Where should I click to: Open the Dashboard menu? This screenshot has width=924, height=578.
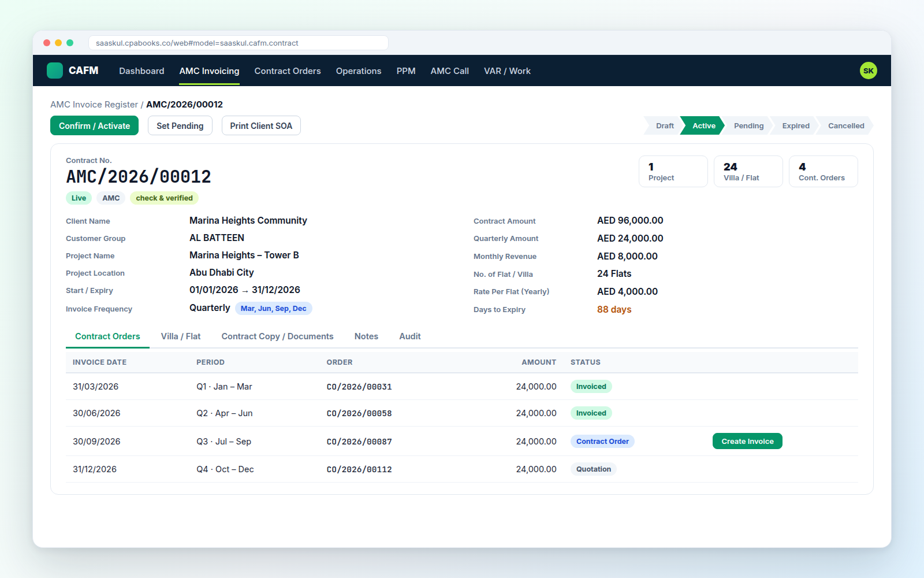141,71
